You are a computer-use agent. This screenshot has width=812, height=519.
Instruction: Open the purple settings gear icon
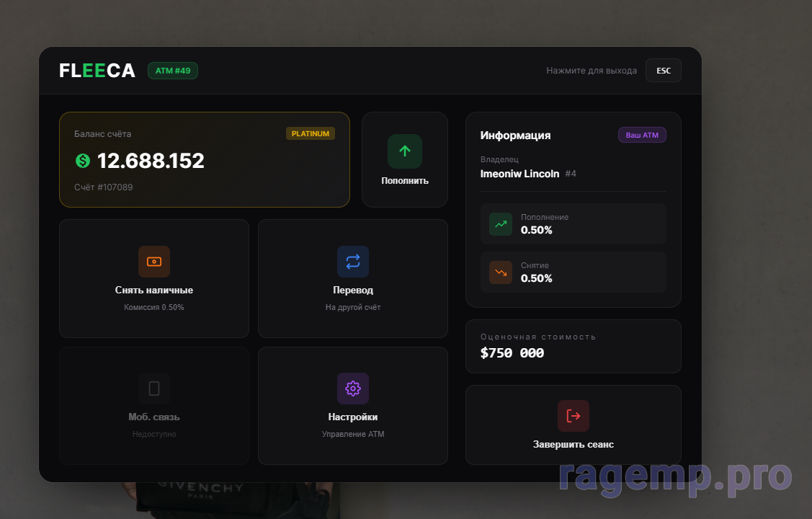click(352, 389)
